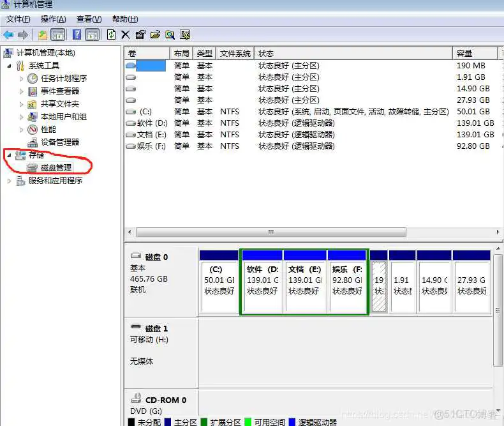The image size is (504, 426).
Task: Sort by the 文件系统 column header
Action: 235,54
